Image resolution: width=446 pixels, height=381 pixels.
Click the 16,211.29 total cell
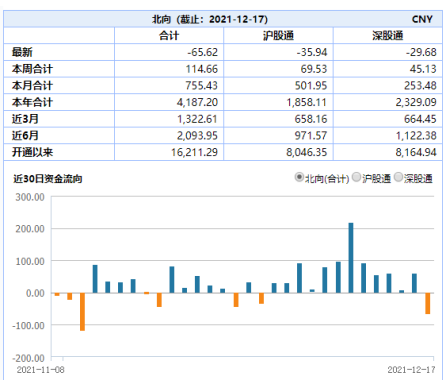[x=194, y=152]
